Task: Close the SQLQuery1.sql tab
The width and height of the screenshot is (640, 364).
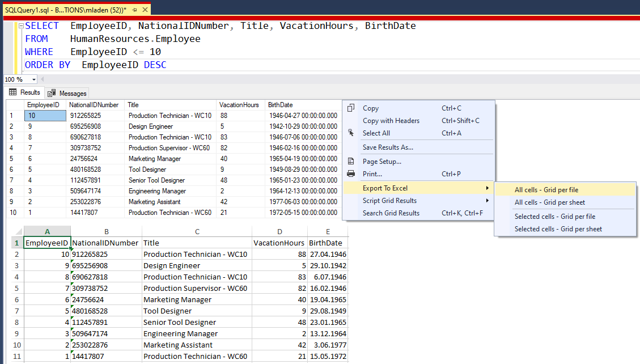Action: coord(145,10)
